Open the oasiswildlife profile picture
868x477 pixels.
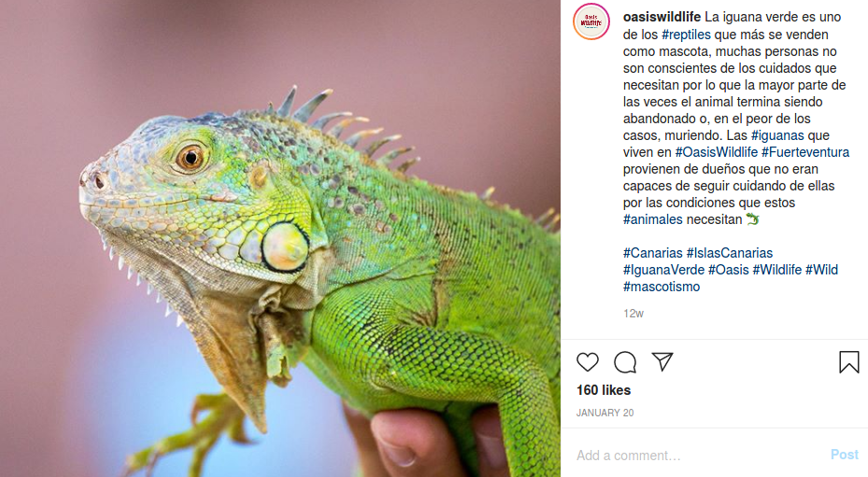[x=591, y=22]
